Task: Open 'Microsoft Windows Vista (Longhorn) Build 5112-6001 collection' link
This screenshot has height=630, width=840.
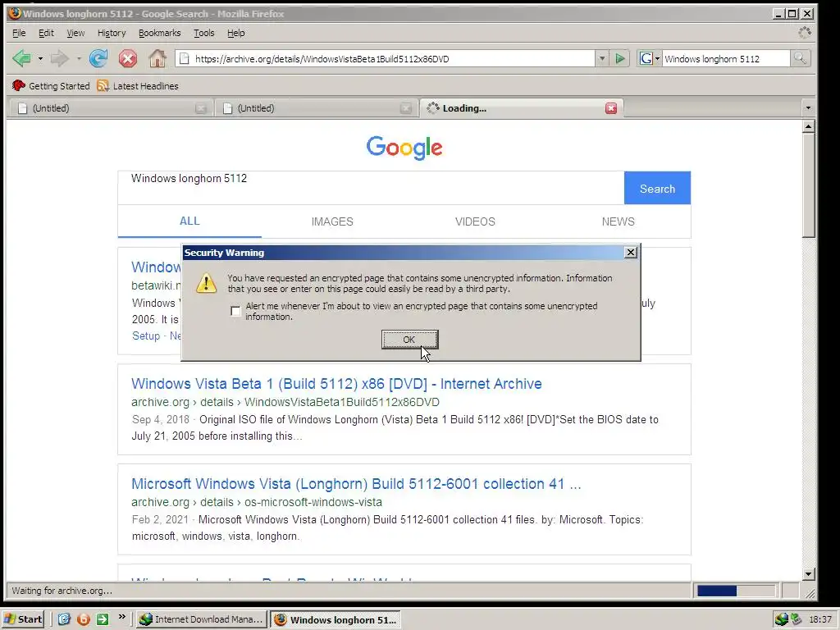Action: click(x=356, y=484)
